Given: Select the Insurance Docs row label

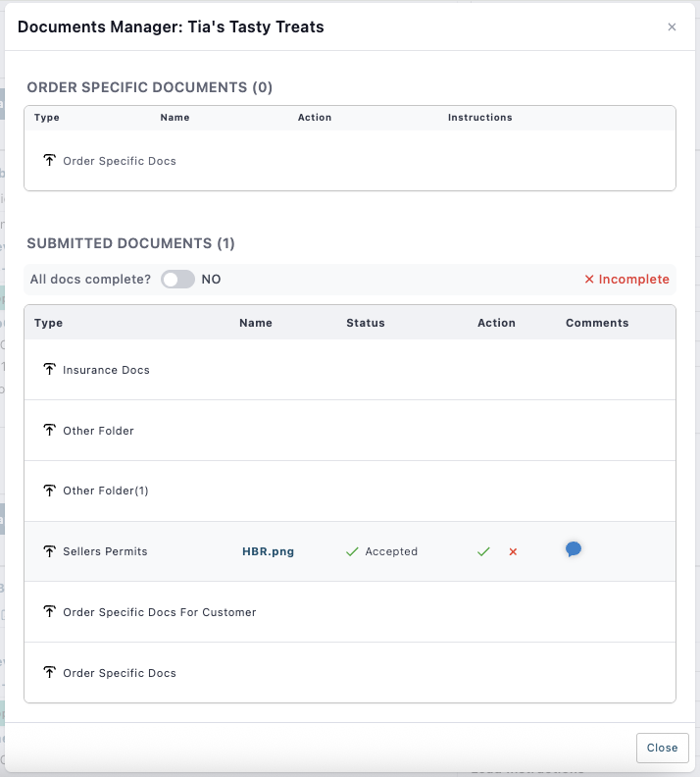Looking at the screenshot, I should click(x=106, y=370).
